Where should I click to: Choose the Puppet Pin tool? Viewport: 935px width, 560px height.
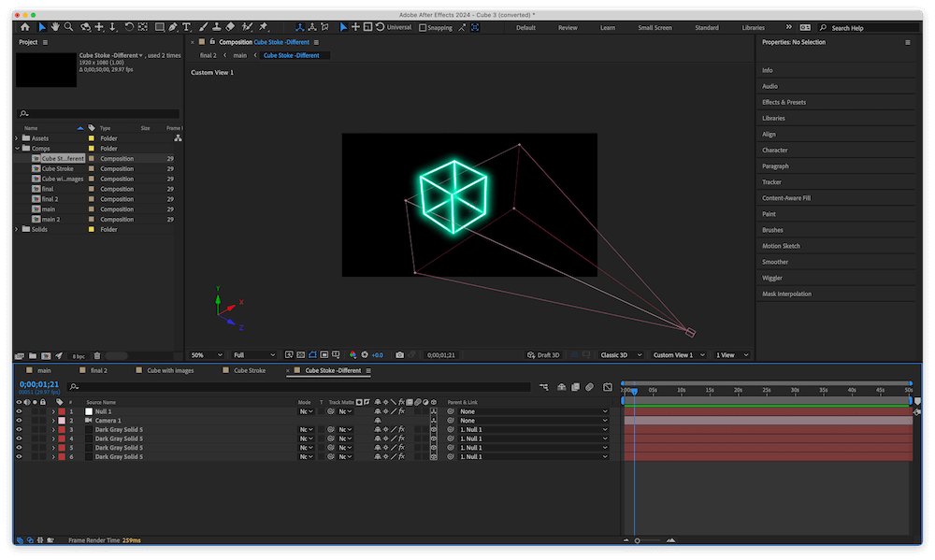pyautogui.click(x=264, y=27)
